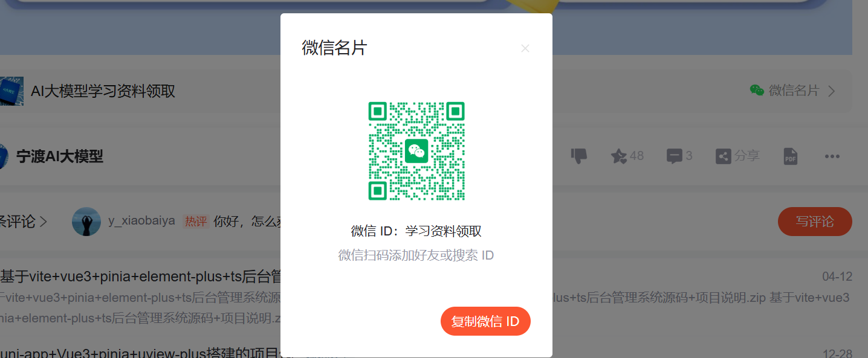Close the 微信名片 dialog
The height and width of the screenshot is (358, 868).
(525, 48)
